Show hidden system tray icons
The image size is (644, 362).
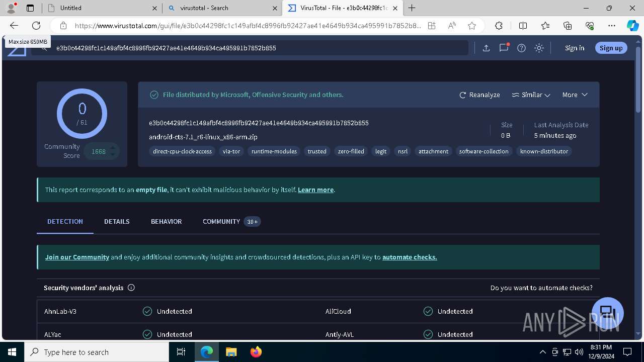542,352
